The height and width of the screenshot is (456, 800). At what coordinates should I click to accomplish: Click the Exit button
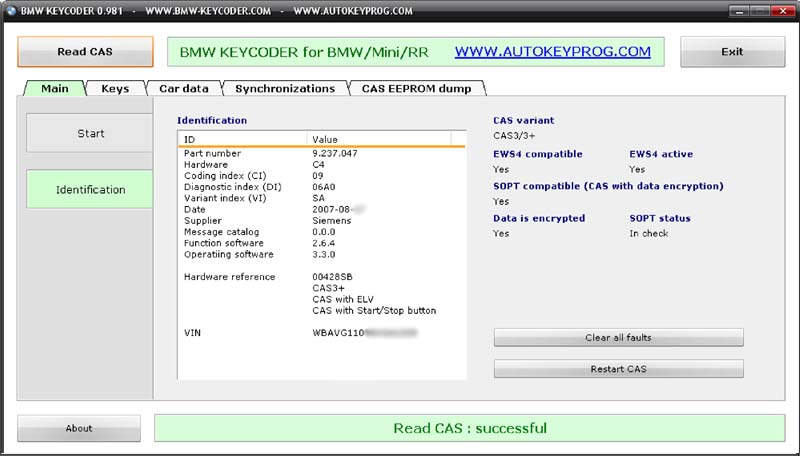732,52
